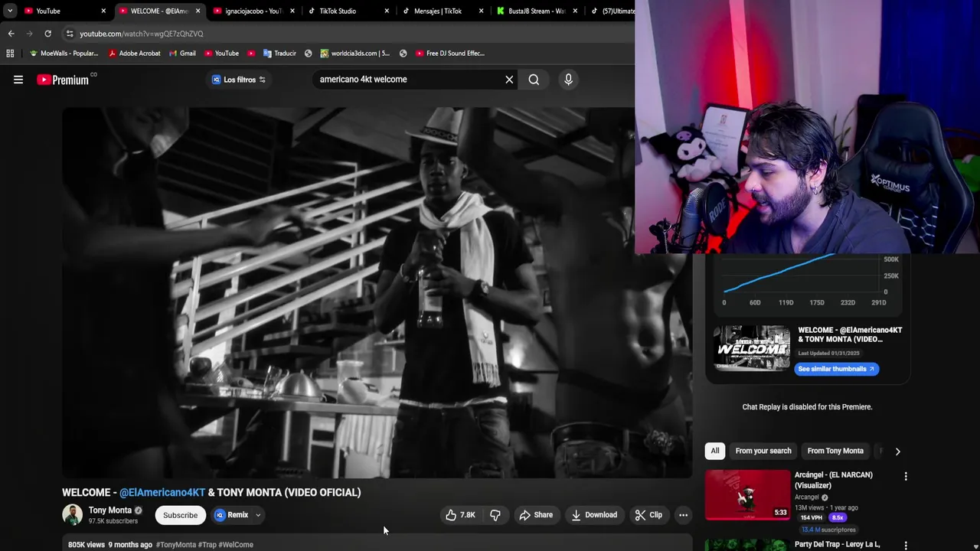Screen dimensions: 980x551
Task: Open the globe bookmark before Free DJ Sound
Action: [x=403, y=54]
